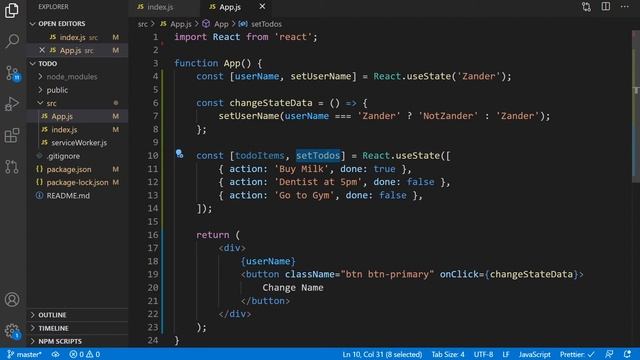Click the 'NotZander' string on line 7

(448, 116)
